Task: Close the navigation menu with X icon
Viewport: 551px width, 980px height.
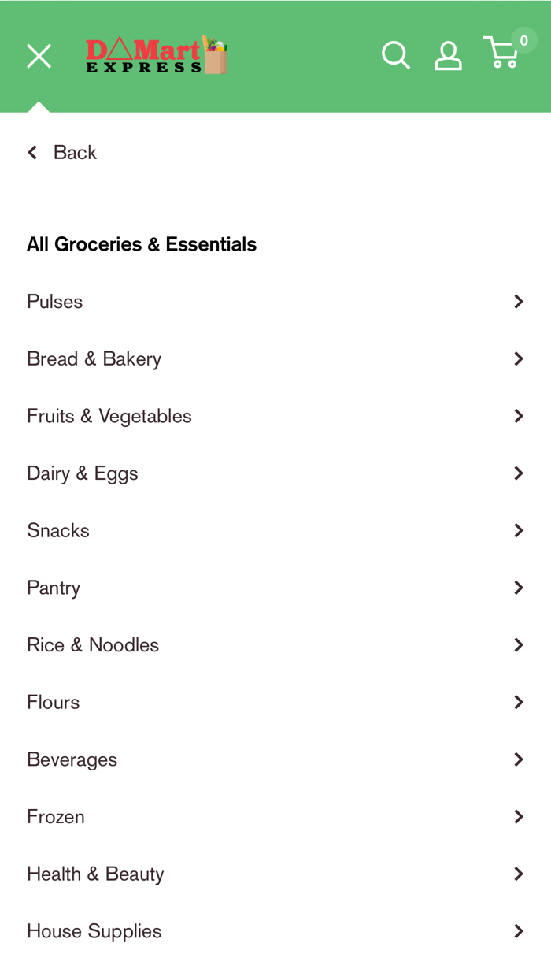Action: [39, 56]
